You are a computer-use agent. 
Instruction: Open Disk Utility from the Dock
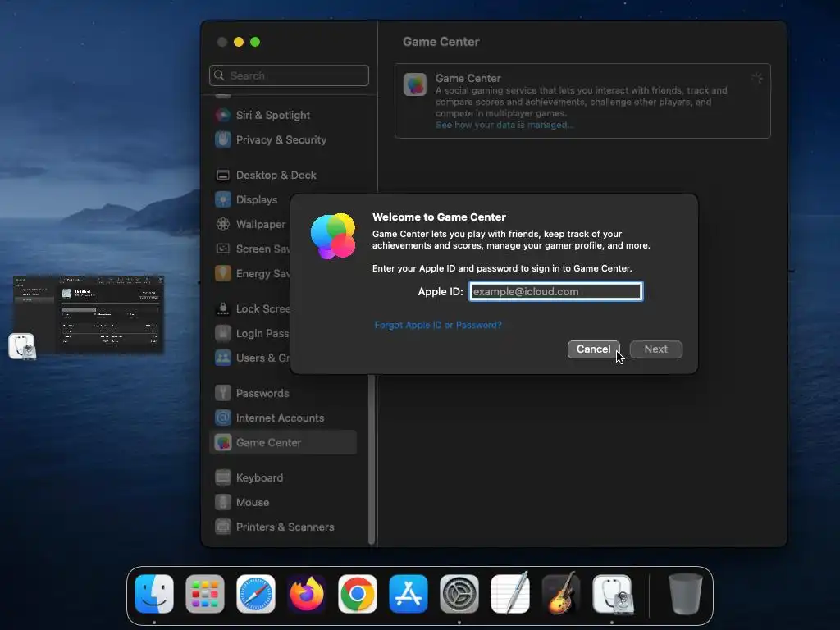pos(612,594)
